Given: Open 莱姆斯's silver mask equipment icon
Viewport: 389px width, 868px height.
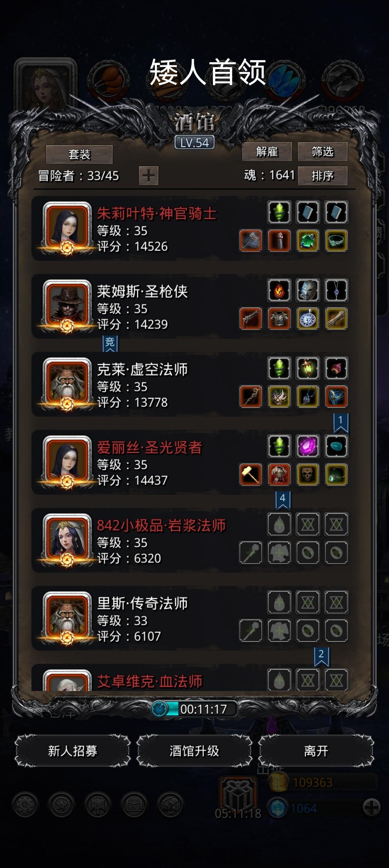Looking at the screenshot, I should coord(308,290).
